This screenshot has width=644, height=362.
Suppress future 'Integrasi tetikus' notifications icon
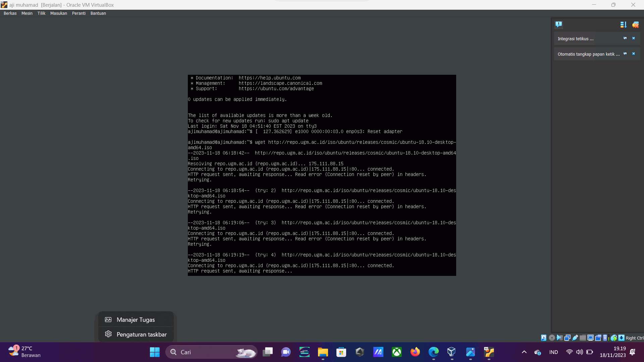[x=625, y=38]
